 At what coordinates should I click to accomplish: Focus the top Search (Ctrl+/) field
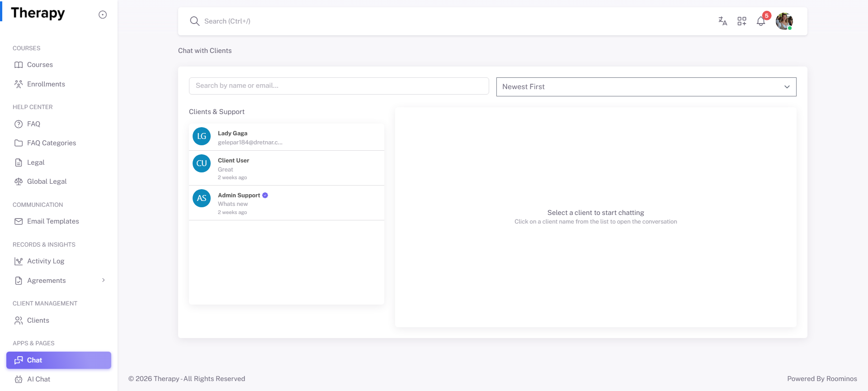(452, 21)
